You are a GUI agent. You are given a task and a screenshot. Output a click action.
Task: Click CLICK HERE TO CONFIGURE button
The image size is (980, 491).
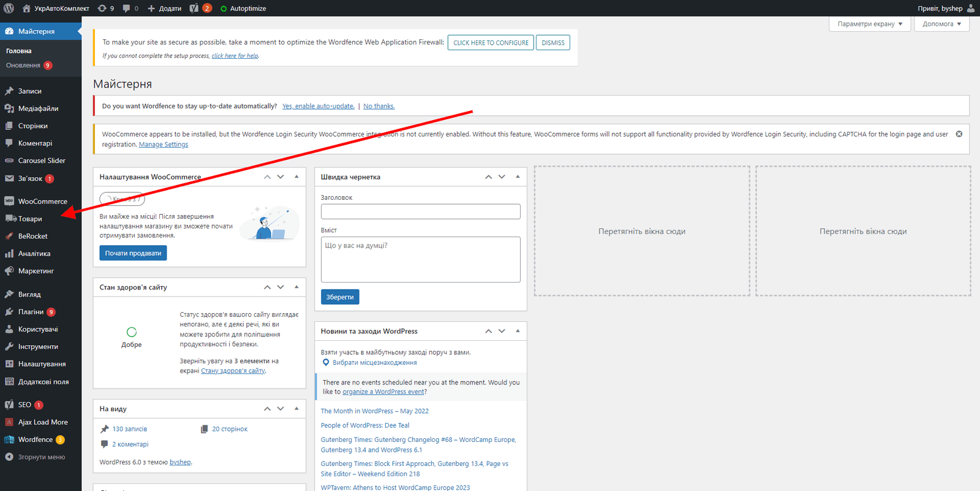tap(491, 42)
